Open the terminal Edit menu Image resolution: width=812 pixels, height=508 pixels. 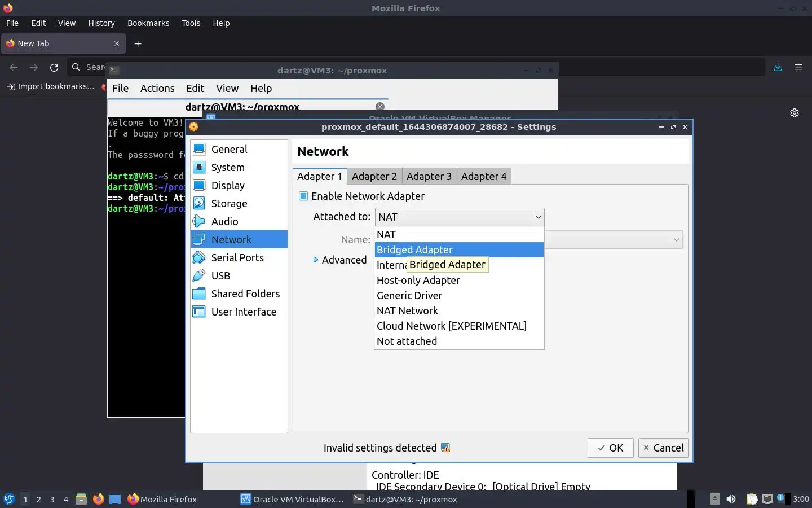[x=195, y=88]
